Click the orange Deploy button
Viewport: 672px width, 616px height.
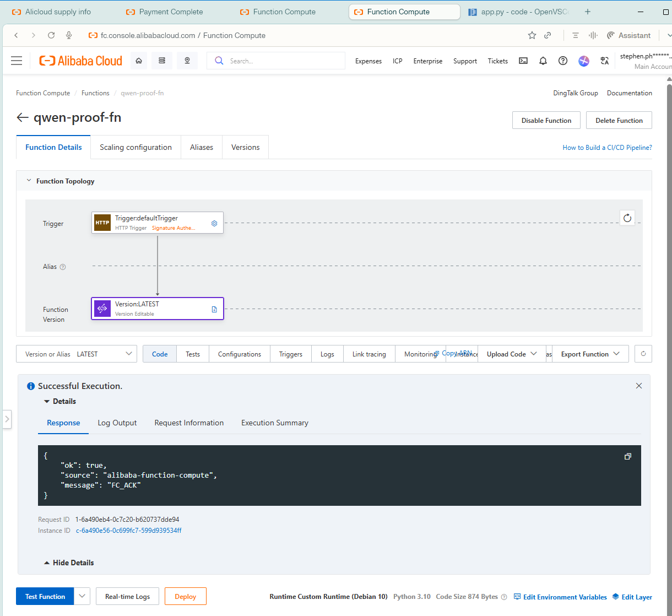coord(186,596)
